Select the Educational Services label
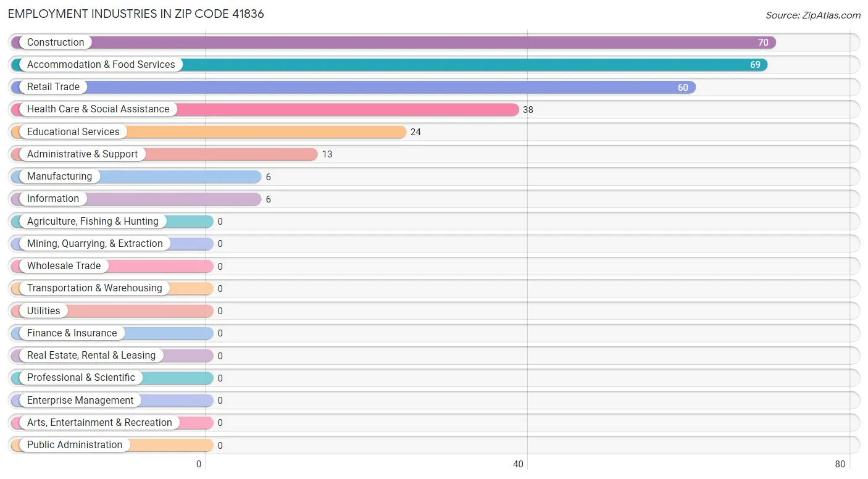This screenshot has width=868, height=479. click(x=73, y=132)
